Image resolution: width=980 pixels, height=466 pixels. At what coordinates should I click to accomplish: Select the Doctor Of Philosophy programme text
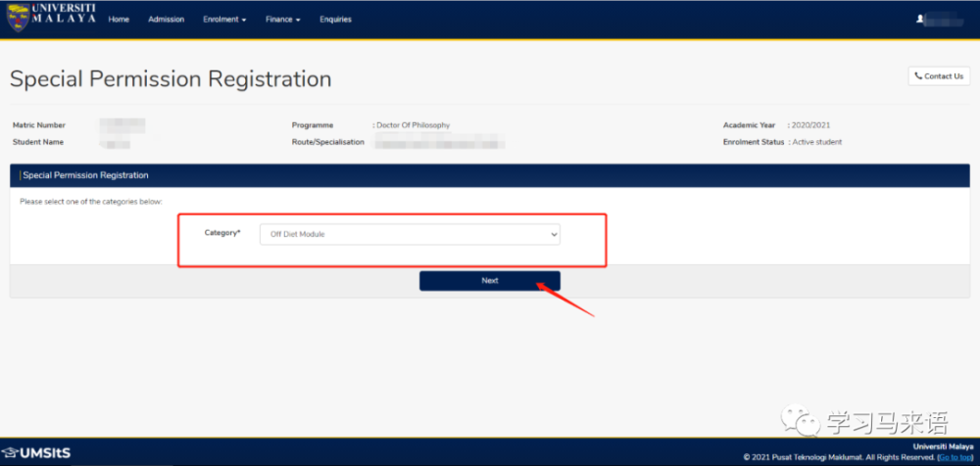click(413, 125)
